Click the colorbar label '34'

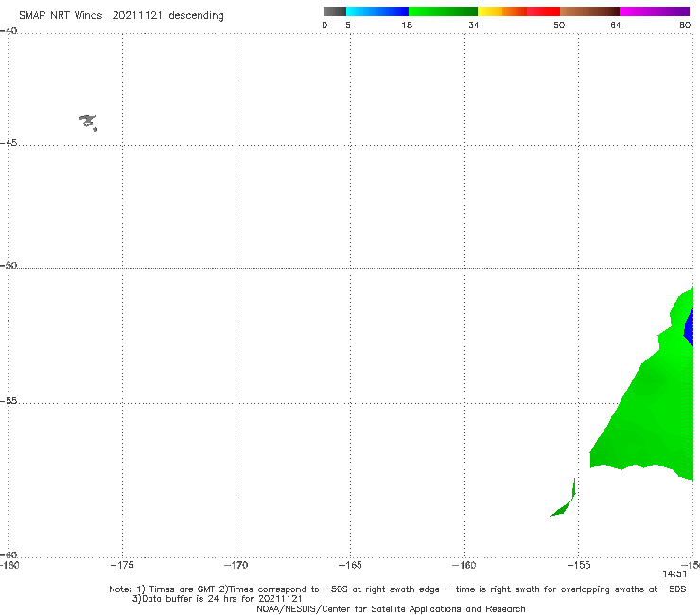(474, 25)
